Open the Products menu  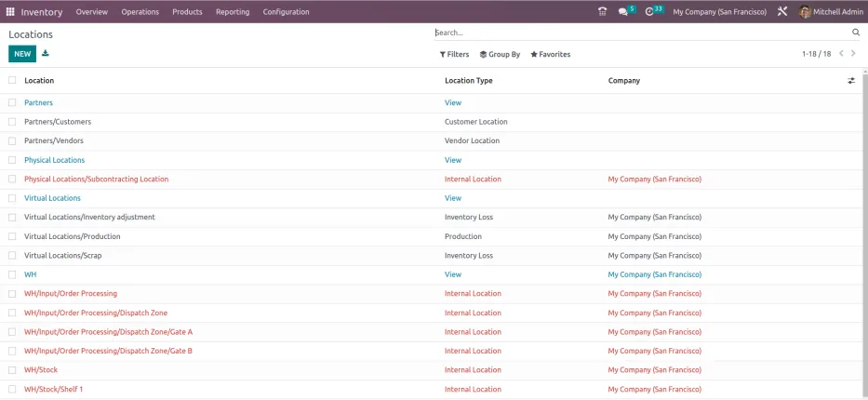pyautogui.click(x=187, y=11)
